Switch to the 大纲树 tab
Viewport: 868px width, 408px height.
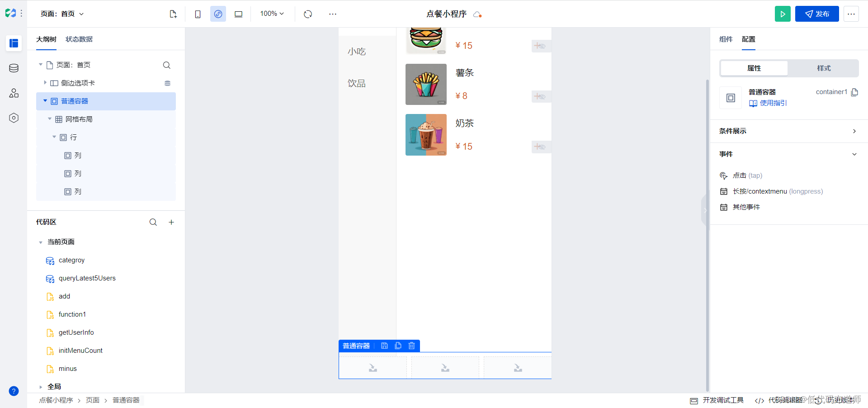coord(46,39)
